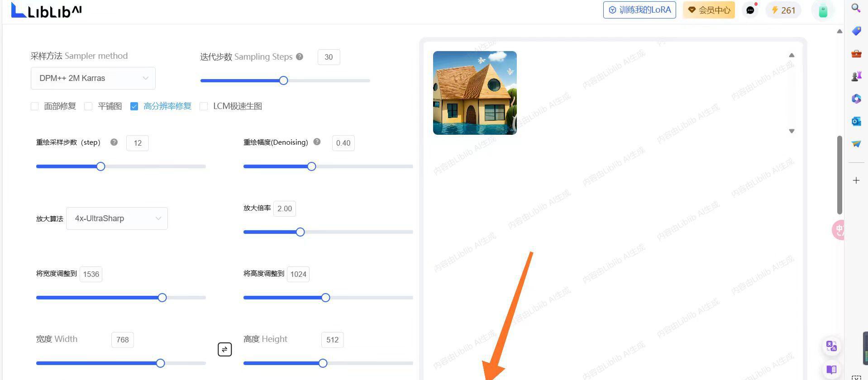This screenshot has height=380, width=868.
Task: Click the 高度 Height slider handle
Action: pos(323,363)
